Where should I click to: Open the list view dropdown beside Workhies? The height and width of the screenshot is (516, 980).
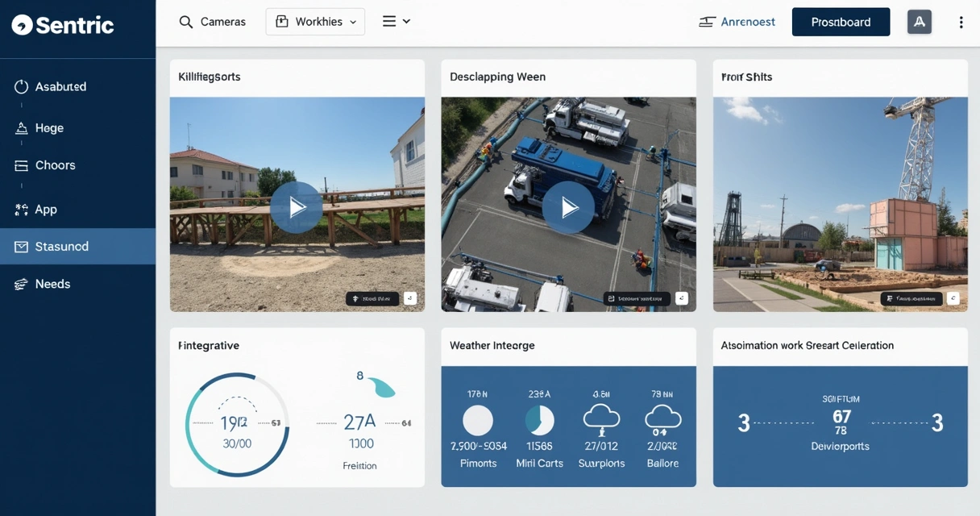tap(396, 21)
